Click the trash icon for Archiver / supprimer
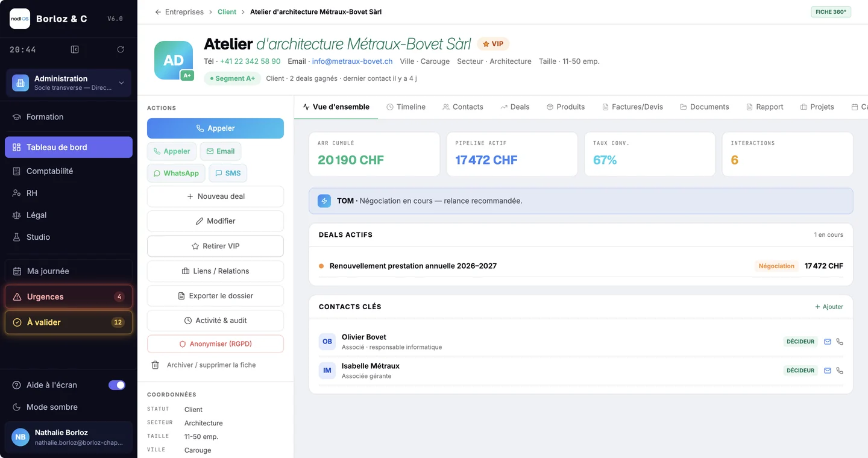868x458 pixels. click(x=155, y=365)
